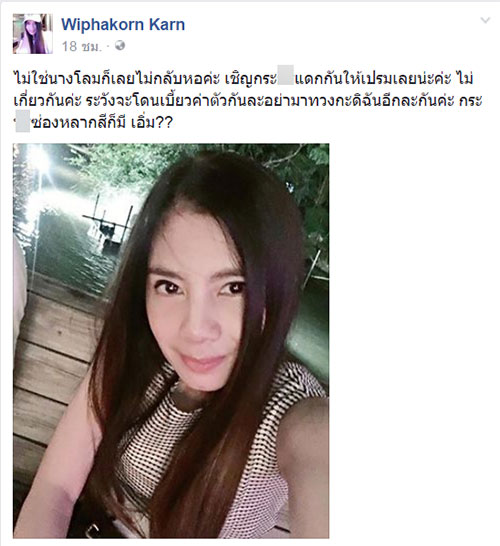Click the pier structure over the water
Image resolution: width=500 pixels, height=546 pixels.
106,223
